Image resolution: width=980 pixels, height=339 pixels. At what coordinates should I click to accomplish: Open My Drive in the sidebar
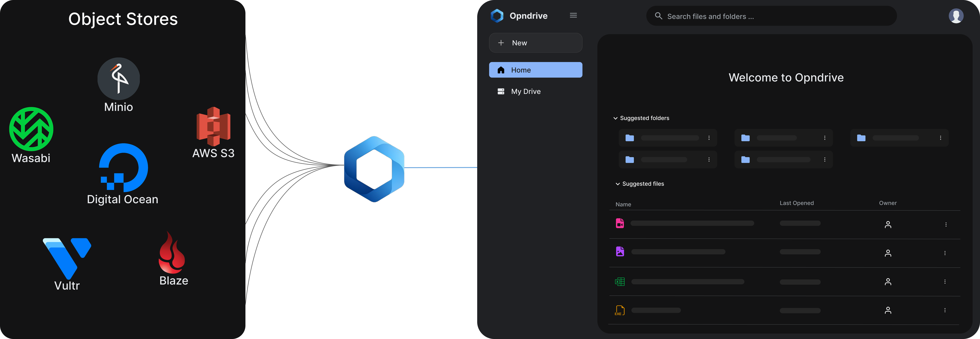pyautogui.click(x=535, y=91)
